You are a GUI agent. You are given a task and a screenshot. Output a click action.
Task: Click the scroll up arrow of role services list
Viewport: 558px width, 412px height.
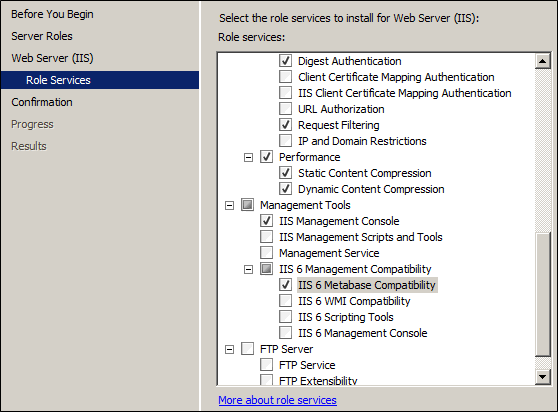click(542, 61)
